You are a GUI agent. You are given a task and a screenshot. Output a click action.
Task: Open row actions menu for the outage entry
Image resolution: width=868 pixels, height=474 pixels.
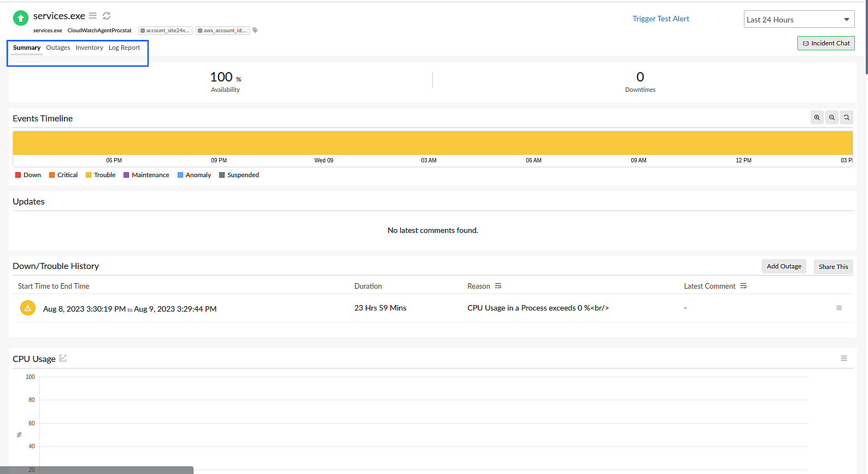tap(838, 308)
